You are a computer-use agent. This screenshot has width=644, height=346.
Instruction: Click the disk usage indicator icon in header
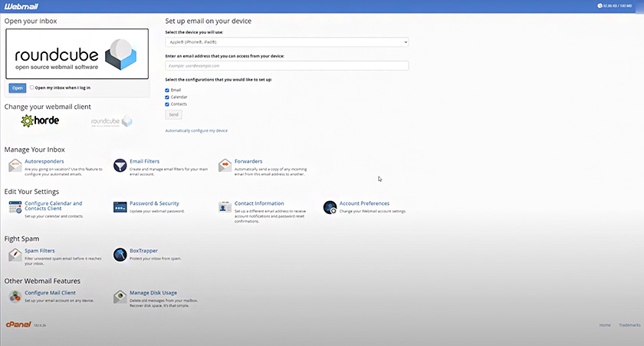click(600, 5)
